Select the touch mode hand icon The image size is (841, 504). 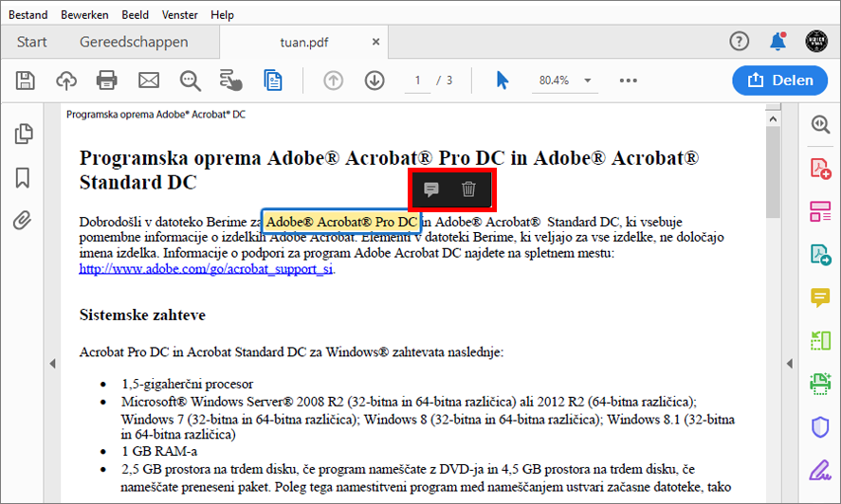point(230,81)
